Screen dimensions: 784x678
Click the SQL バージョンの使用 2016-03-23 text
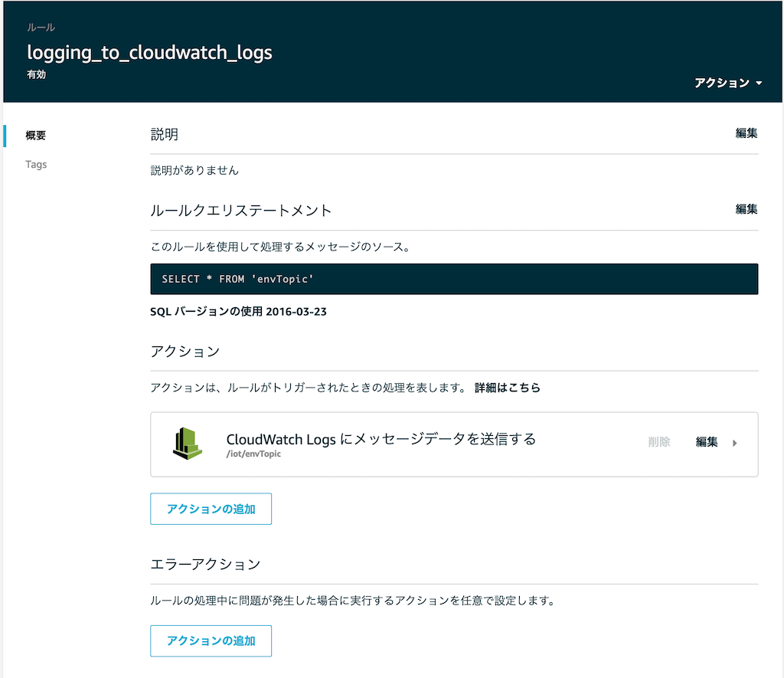(x=239, y=312)
